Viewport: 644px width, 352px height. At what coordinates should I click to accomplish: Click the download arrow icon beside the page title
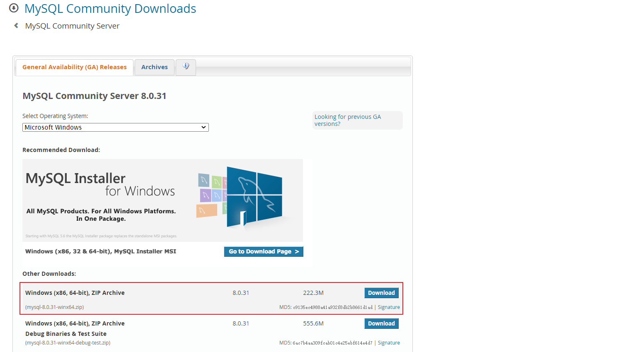14,8
